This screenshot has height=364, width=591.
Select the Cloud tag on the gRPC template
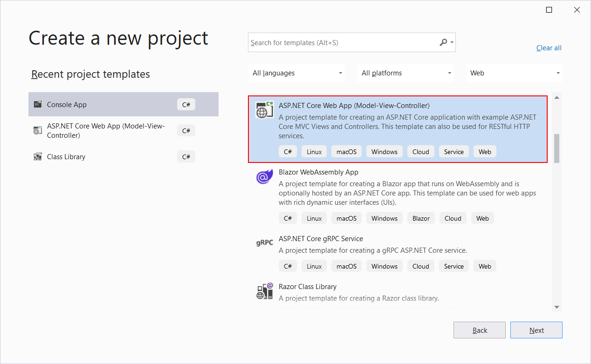420,266
